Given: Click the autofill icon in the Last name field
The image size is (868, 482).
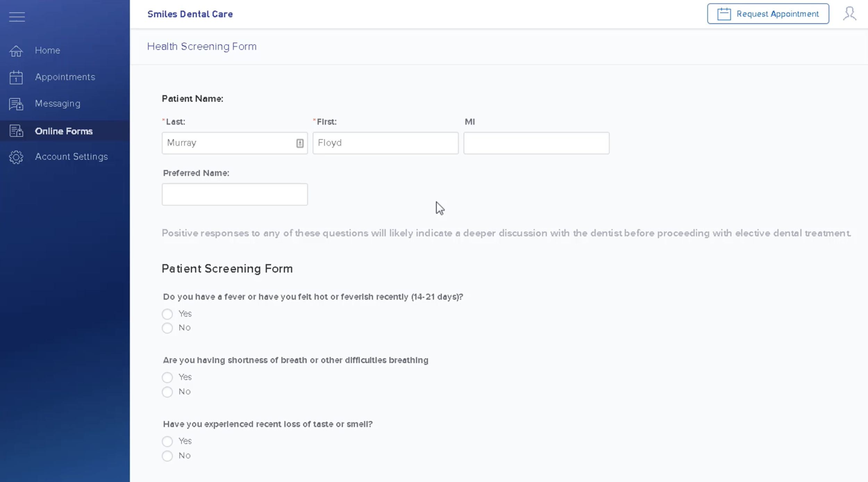Looking at the screenshot, I should pos(300,143).
